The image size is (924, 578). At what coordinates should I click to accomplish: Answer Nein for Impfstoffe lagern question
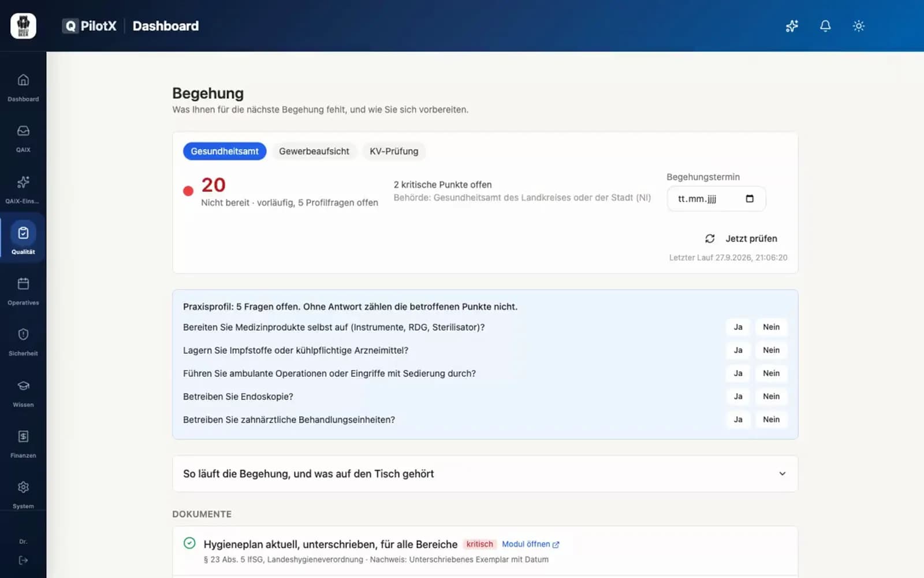click(771, 350)
